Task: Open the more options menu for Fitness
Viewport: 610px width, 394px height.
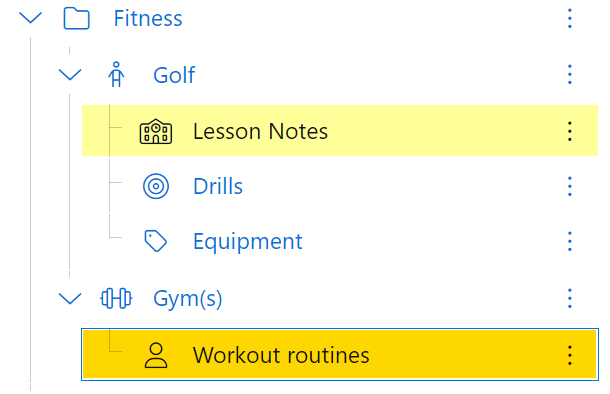Action: click(x=570, y=19)
